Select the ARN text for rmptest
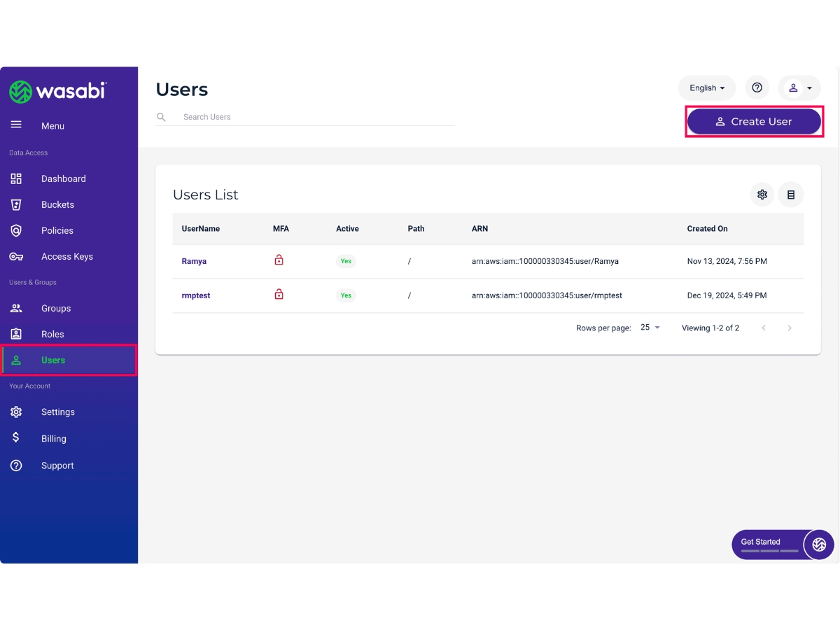Image resolution: width=840 pixels, height=630 pixels. coord(547,295)
